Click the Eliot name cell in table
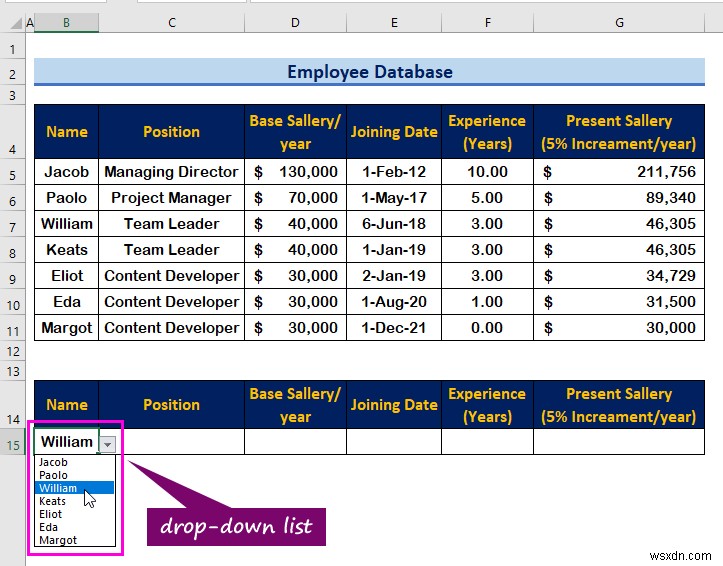 (66, 276)
